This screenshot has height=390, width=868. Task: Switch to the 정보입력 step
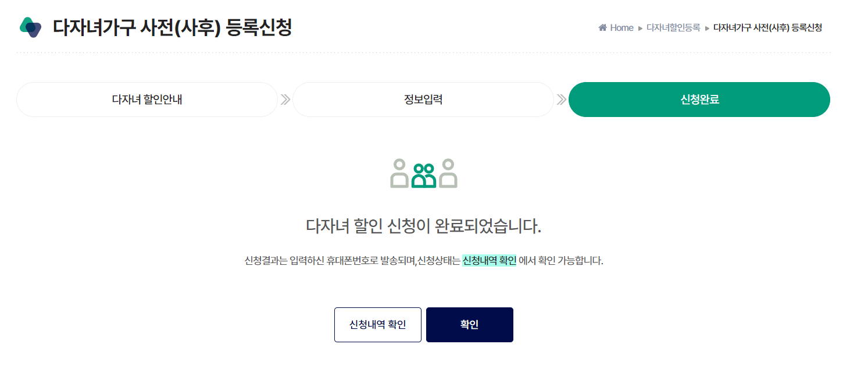click(x=423, y=100)
